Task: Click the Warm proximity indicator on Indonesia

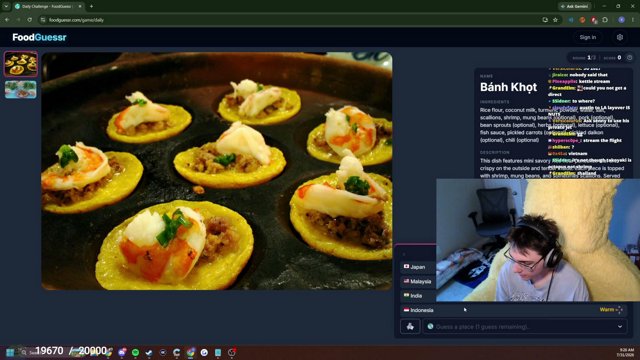Action: tap(611, 310)
